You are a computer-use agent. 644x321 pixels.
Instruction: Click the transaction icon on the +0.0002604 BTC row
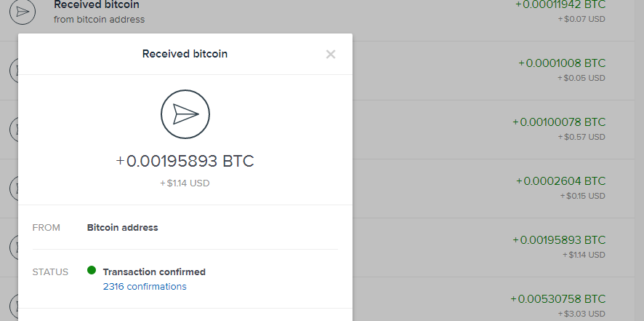[x=15, y=188]
